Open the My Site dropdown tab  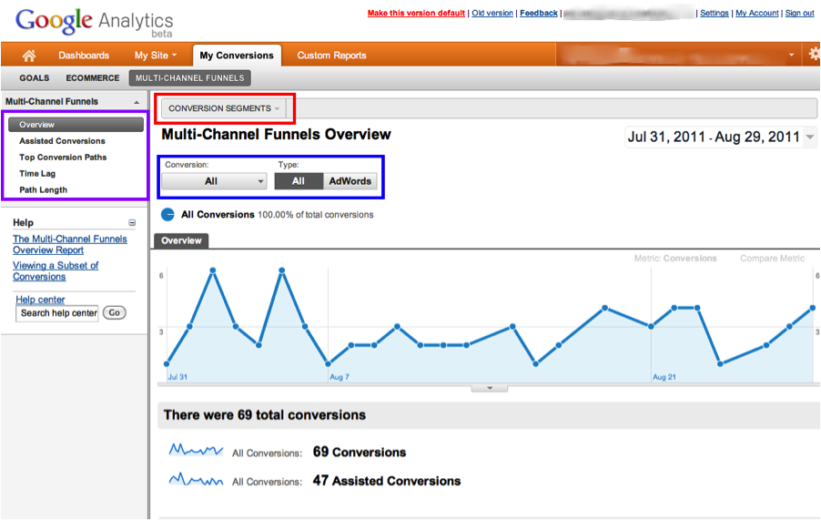click(156, 55)
